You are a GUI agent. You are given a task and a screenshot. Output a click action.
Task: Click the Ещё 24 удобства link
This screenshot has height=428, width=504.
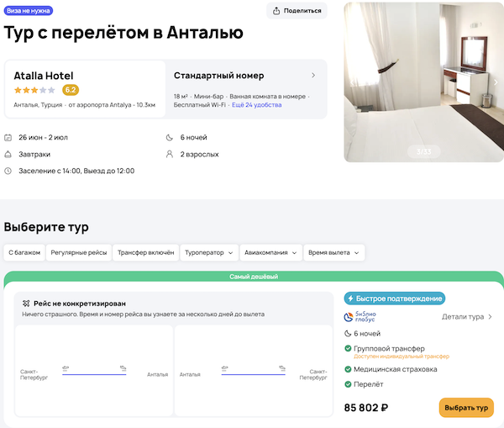(x=258, y=105)
